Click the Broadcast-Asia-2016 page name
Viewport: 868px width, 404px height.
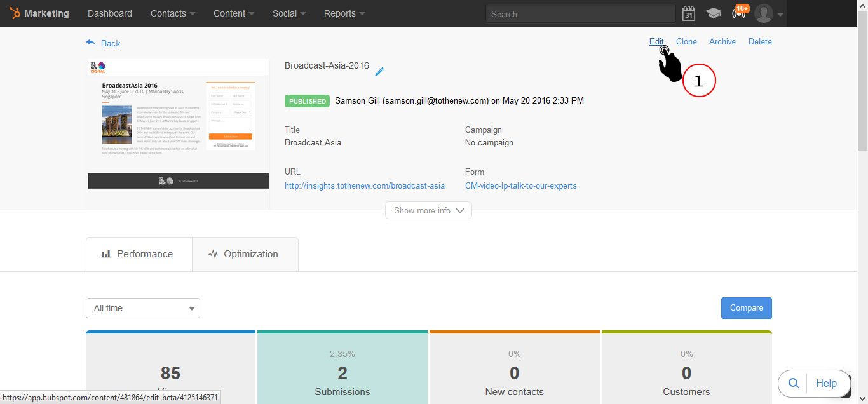click(x=327, y=65)
